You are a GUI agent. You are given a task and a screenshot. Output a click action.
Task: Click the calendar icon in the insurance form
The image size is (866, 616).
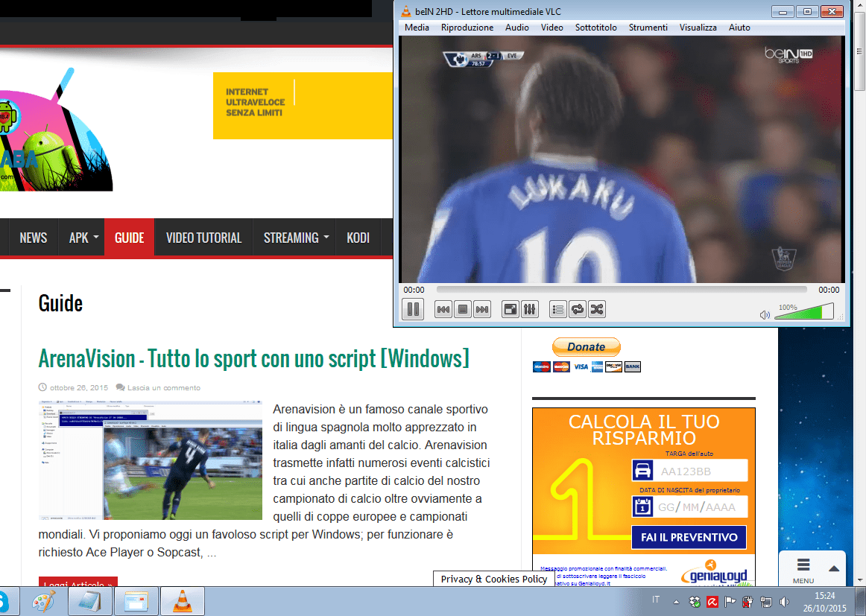click(x=642, y=507)
